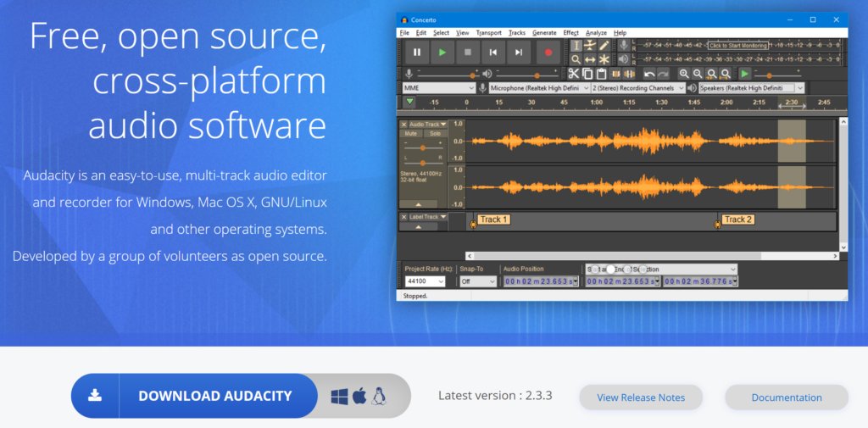Collapse the Audio Track with up arrow

pyautogui.click(x=419, y=204)
